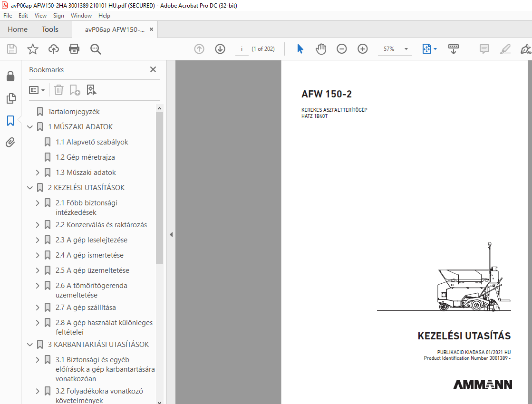Click the Find current bookmark icon
This screenshot has height=404, width=532.
pos(91,90)
